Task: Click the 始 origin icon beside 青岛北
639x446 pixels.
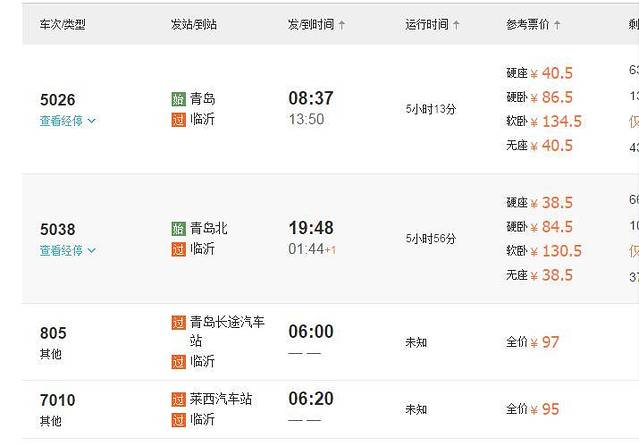Action: (178, 229)
